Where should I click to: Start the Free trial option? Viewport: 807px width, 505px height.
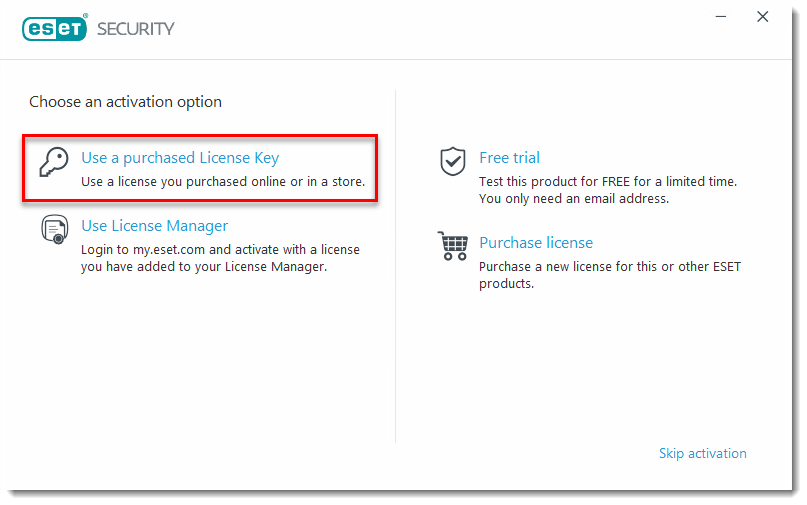click(x=509, y=158)
